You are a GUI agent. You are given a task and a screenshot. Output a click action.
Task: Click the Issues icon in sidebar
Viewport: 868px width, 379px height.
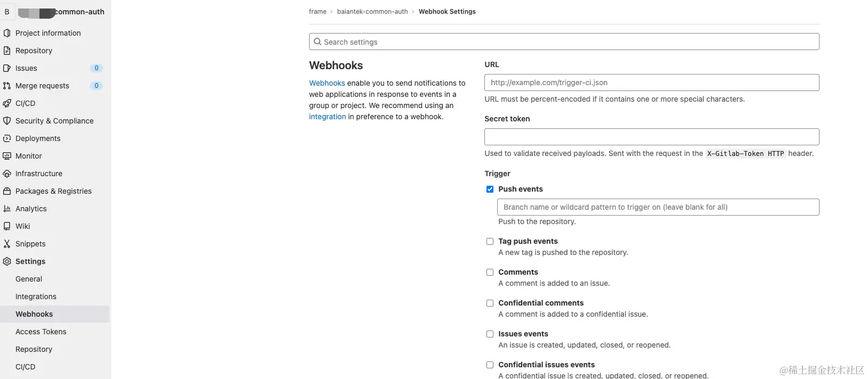[7, 68]
